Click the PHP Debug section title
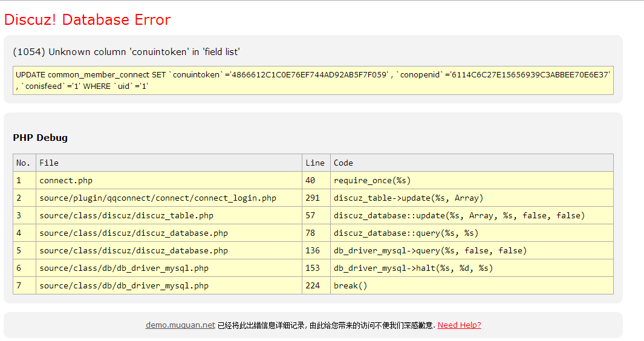 (x=41, y=138)
